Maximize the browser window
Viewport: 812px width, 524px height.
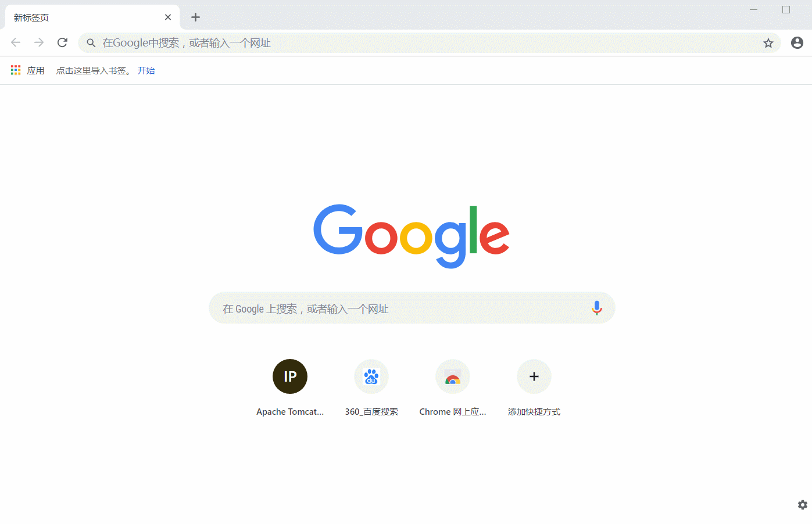pos(786,10)
